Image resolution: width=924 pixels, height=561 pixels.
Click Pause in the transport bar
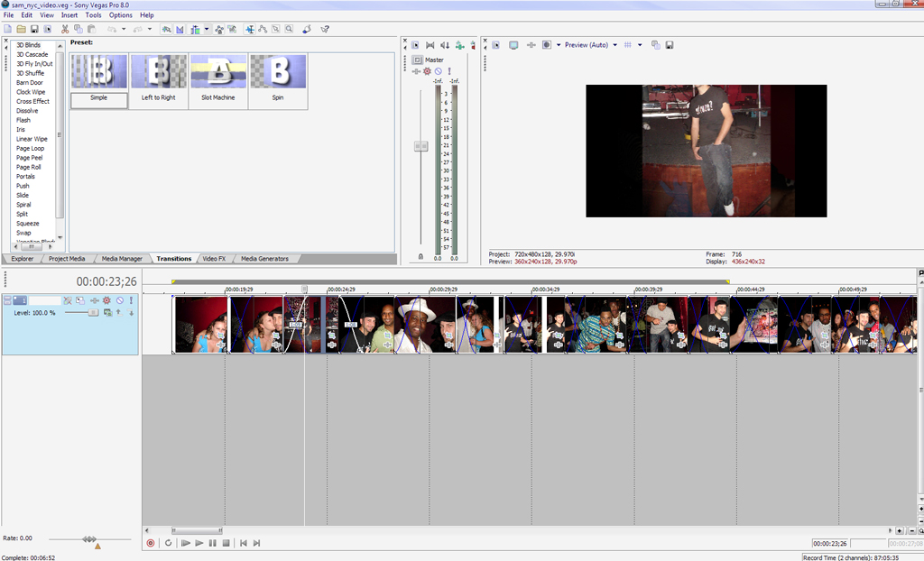pyautogui.click(x=213, y=543)
